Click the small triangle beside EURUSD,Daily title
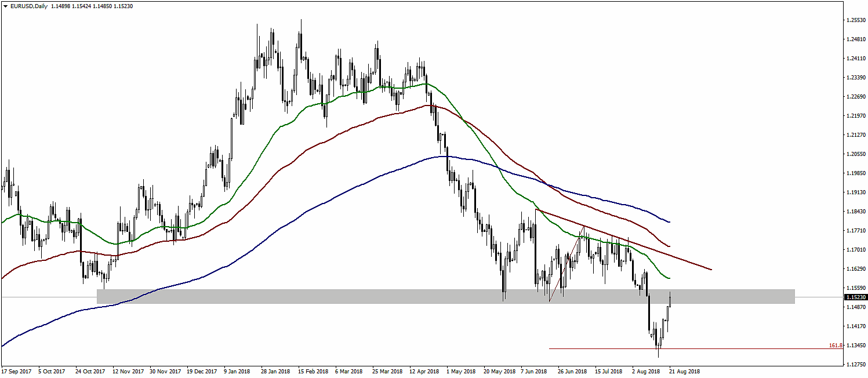The height and width of the screenshot is (378, 868). pos(5,6)
